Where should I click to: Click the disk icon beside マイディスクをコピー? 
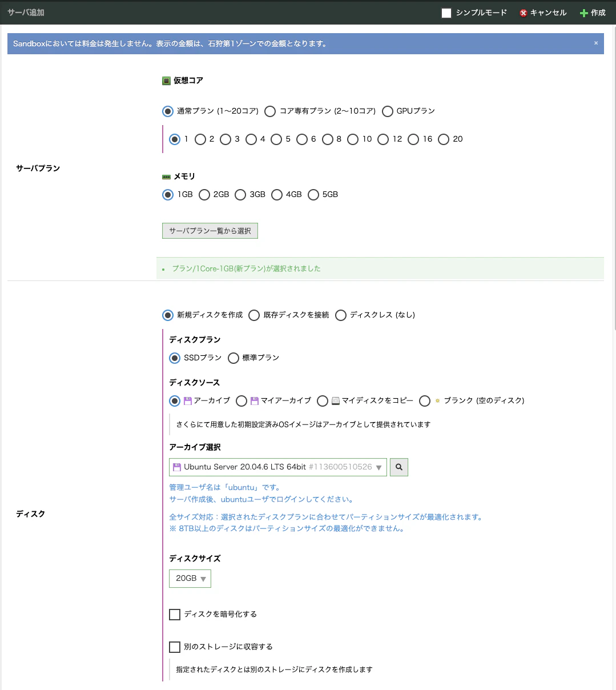334,400
